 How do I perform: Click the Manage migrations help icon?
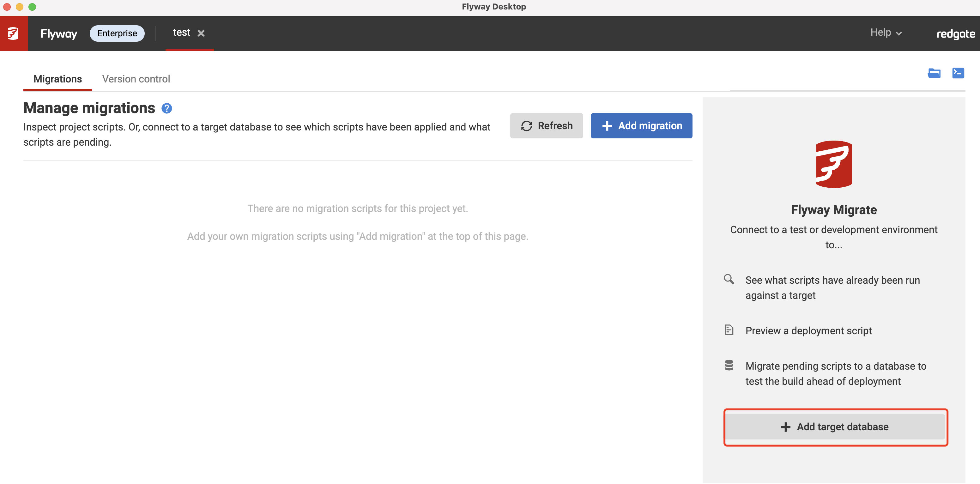coord(166,108)
